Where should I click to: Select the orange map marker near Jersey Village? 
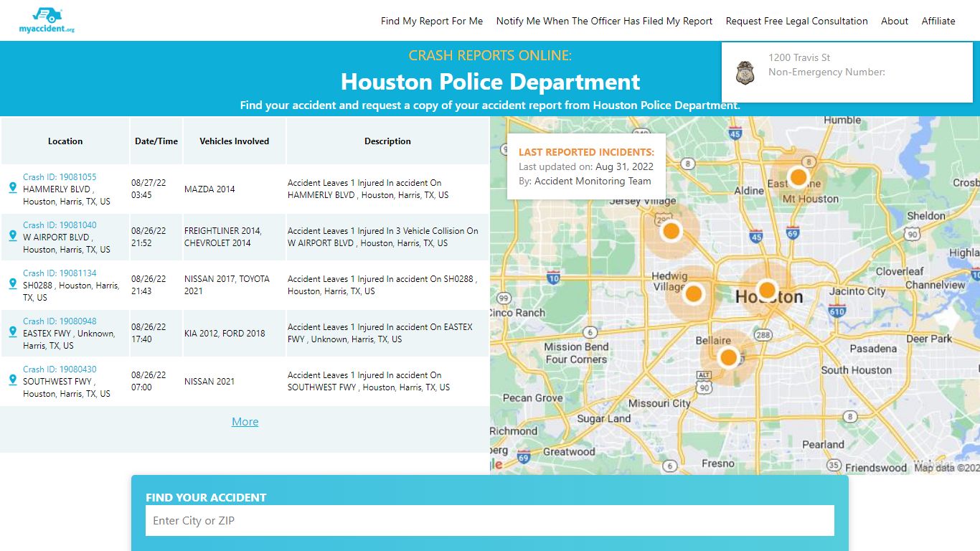pyautogui.click(x=671, y=231)
